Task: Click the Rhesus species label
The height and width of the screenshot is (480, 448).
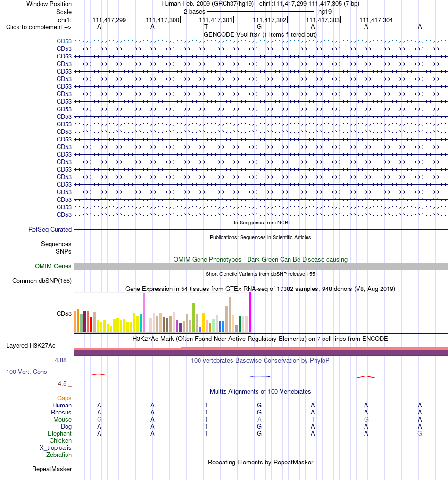Action: pos(61,412)
